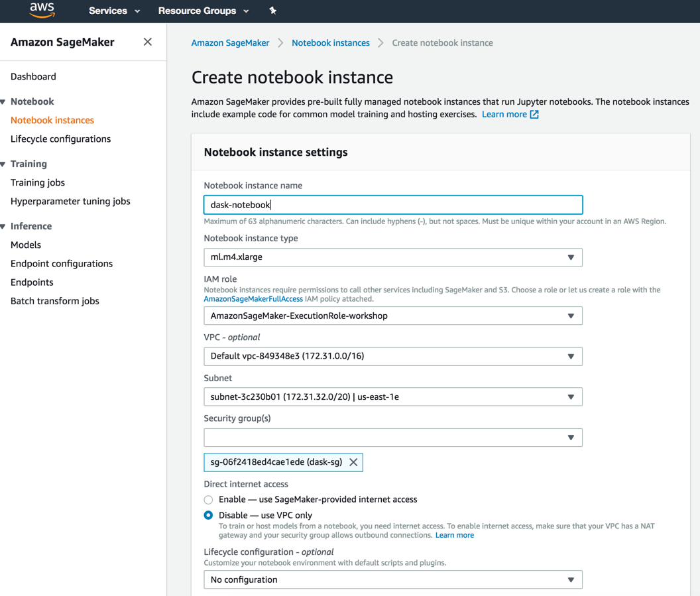Open Hyperparameter tuning jobs in sidebar
700x596 pixels.
pyautogui.click(x=70, y=202)
